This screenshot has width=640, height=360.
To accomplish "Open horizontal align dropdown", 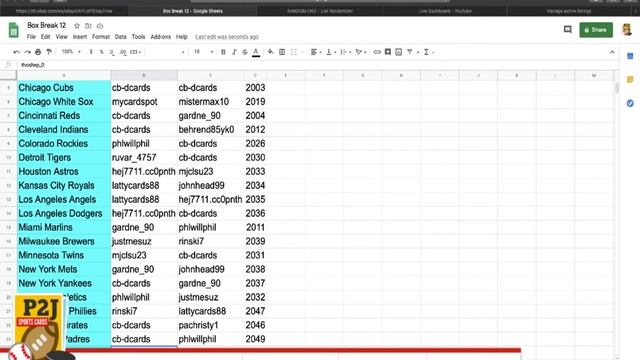I will [316, 52].
